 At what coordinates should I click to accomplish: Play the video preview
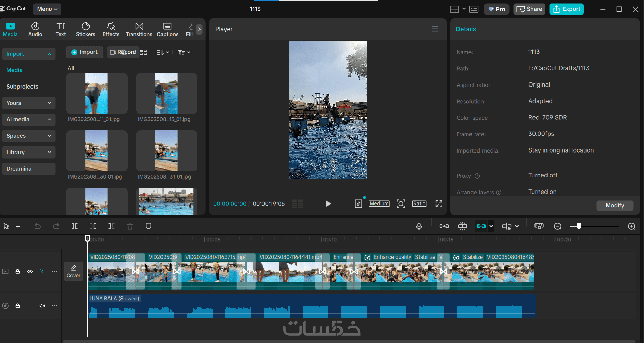pos(328,204)
